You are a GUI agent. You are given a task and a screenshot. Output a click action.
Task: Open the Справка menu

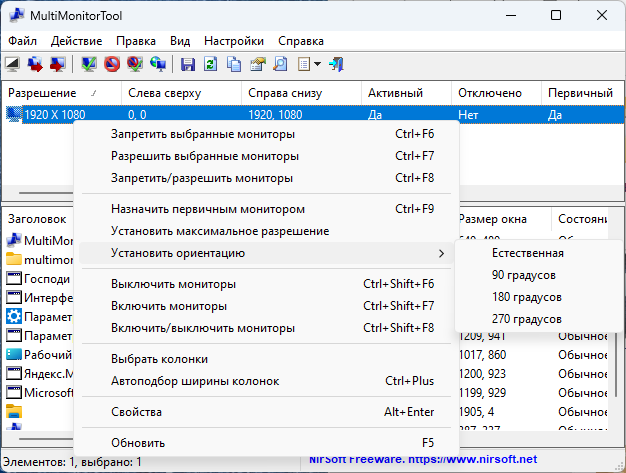(x=301, y=41)
